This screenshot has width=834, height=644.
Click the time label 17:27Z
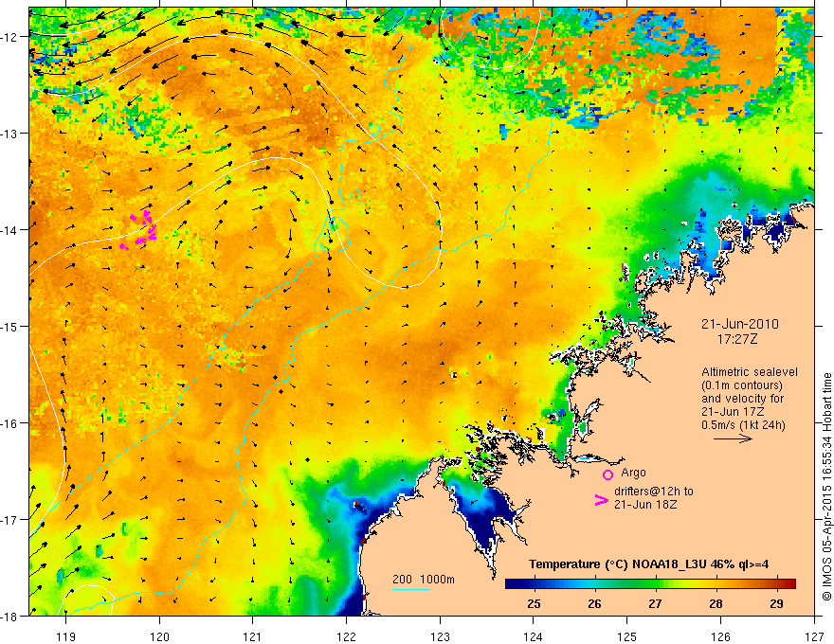click(x=737, y=339)
